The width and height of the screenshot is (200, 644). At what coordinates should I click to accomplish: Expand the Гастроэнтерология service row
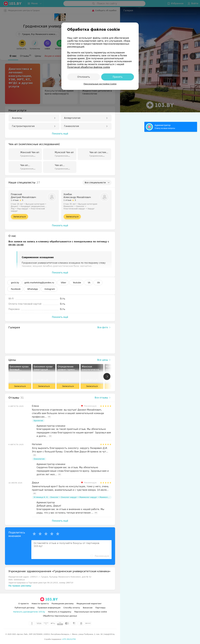click(x=34, y=126)
